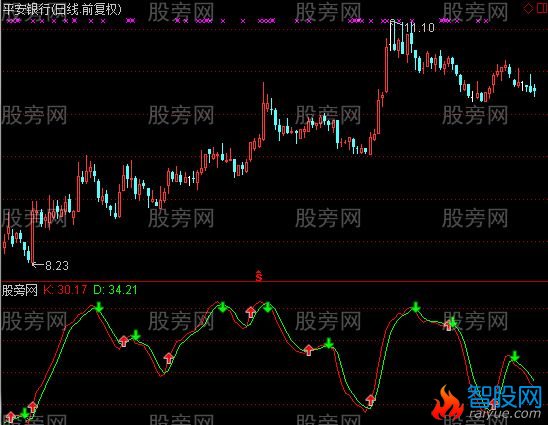Select the chart title 平安银行(日线.前复权)

pyautogui.click(x=62, y=9)
